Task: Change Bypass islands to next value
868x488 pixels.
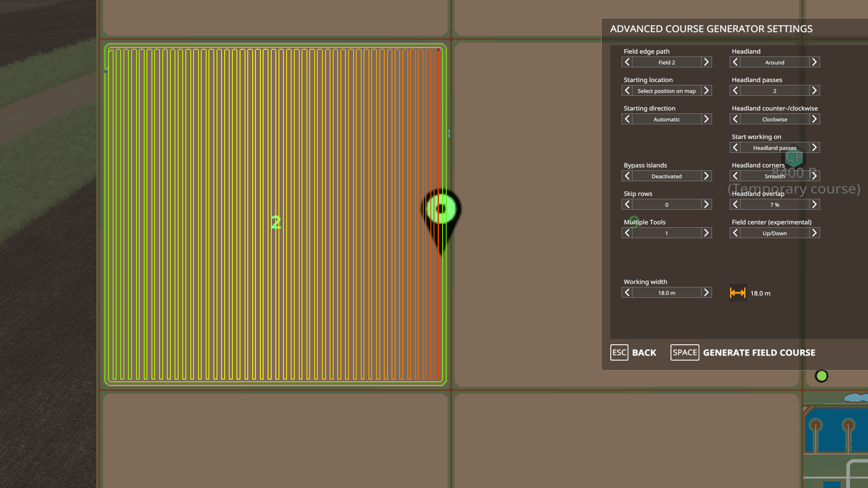Action: 707,176
